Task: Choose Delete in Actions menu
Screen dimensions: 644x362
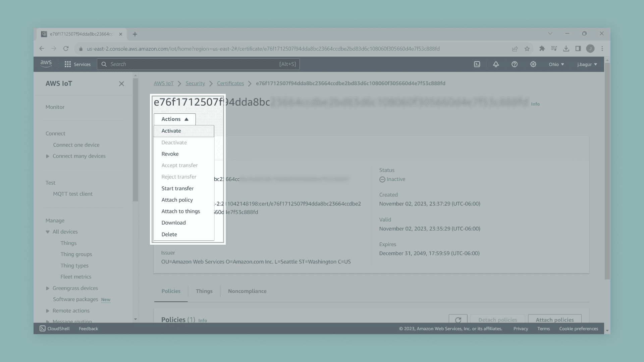Action: 184,234
